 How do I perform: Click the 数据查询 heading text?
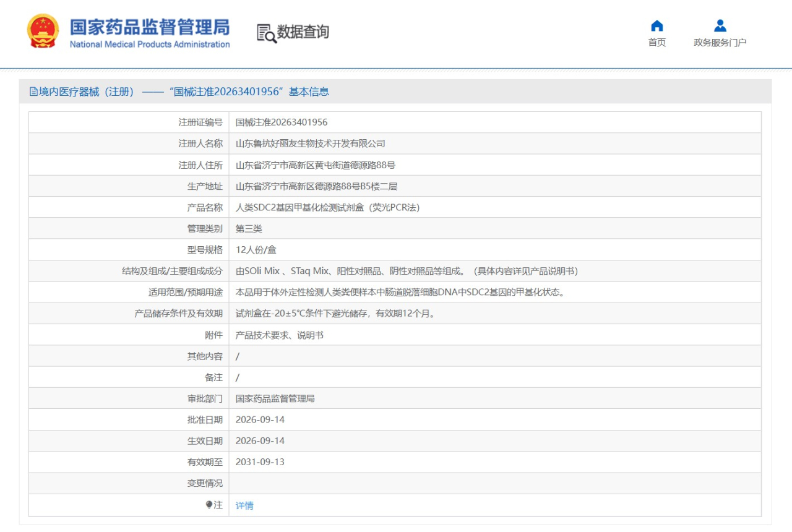pyautogui.click(x=303, y=32)
